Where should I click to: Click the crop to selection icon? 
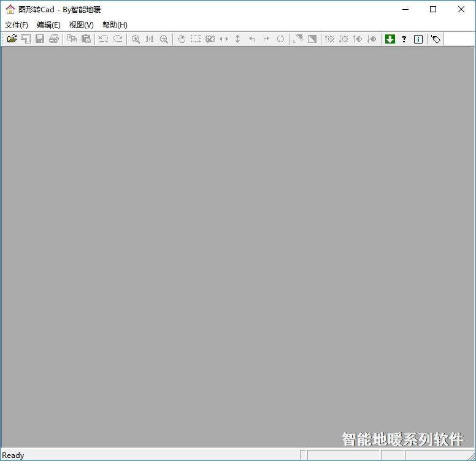click(x=210, y=39)
